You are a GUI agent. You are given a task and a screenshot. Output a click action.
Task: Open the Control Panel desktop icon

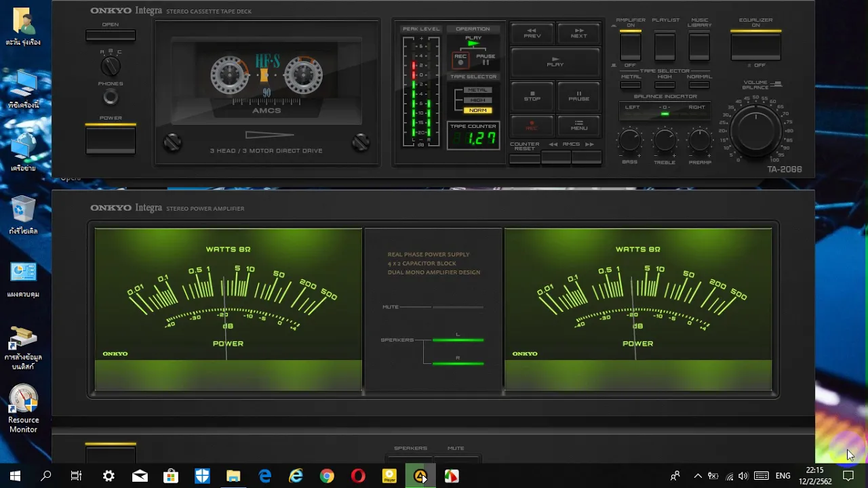pos(23,279)
